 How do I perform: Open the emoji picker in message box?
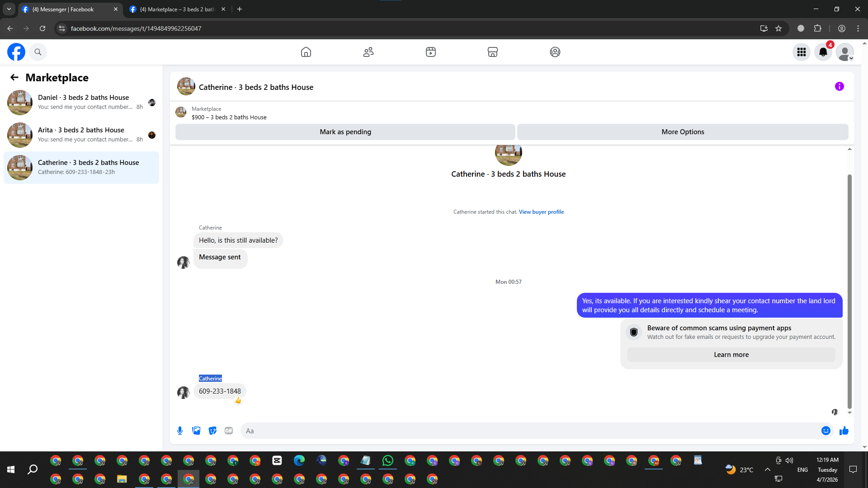pyautogui.click(x=826, y=431)
